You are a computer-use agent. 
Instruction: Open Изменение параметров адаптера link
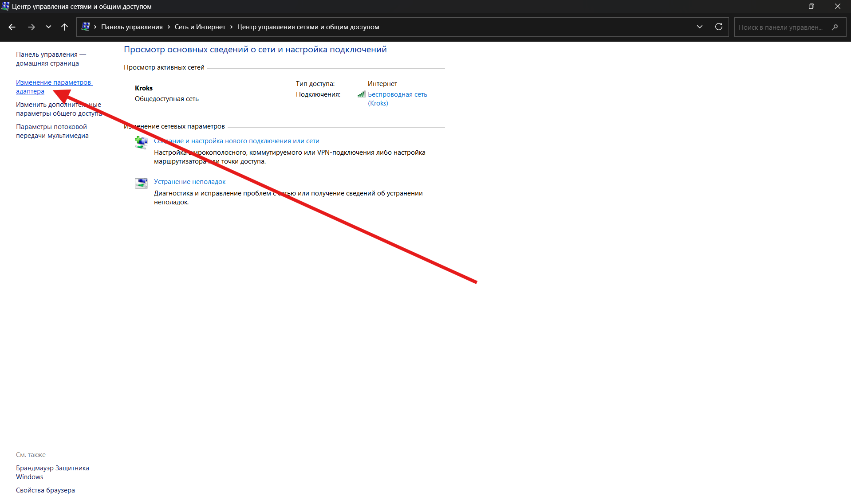[x=53, y=82]
